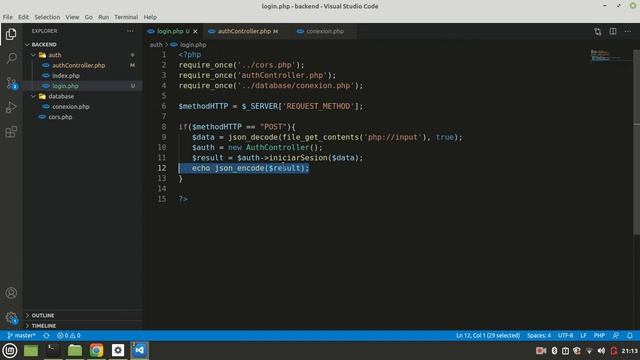640x360 pixels.
Task: Open cors.php in the file tree
Action: 83,117
